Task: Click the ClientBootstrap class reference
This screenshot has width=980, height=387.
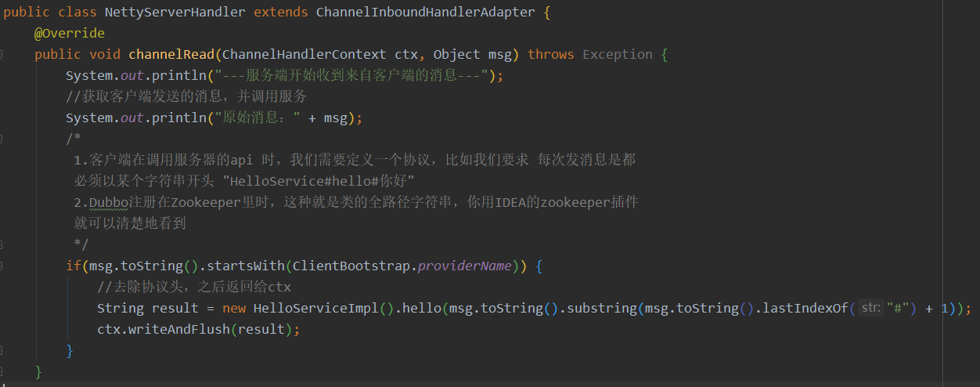Action: pos(351,266)
